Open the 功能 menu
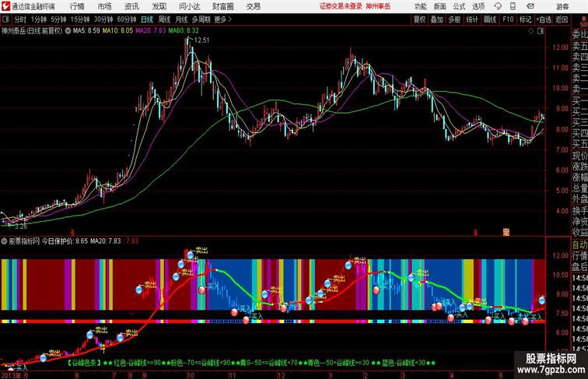This screenshot has height=379, width=588. pos(420,6)
